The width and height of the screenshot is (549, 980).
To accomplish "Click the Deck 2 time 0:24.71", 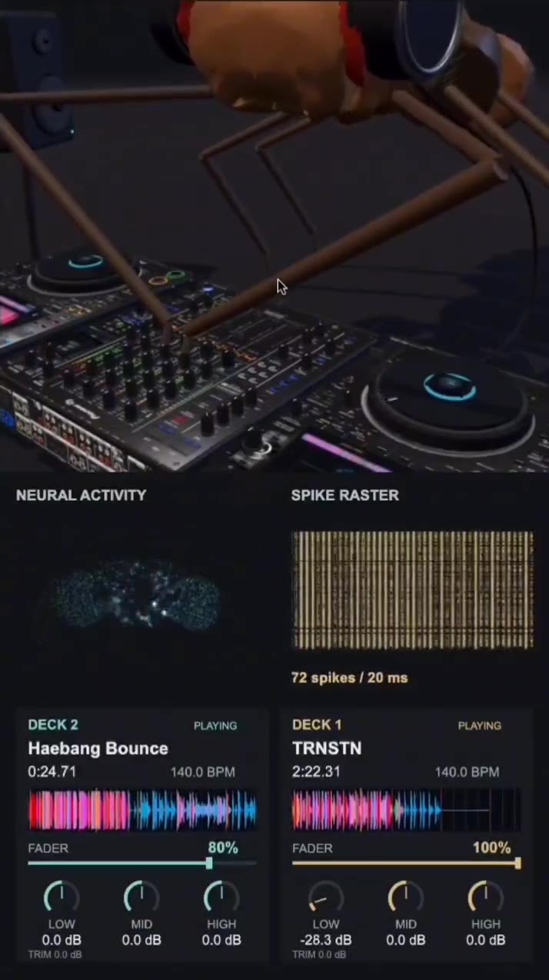I will pyautogui.click(x=52, y=772).
